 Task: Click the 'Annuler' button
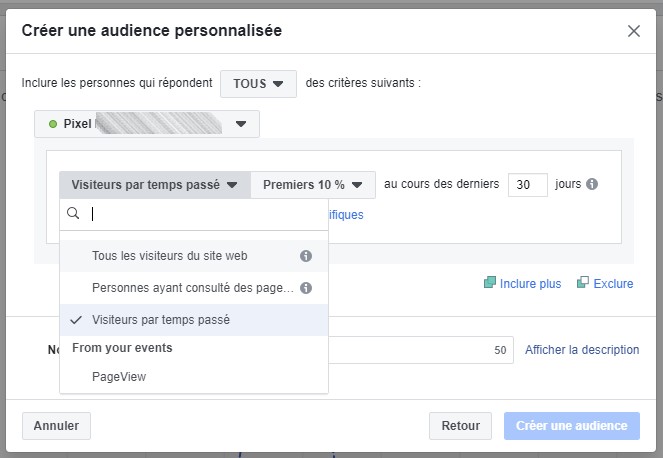56,425
